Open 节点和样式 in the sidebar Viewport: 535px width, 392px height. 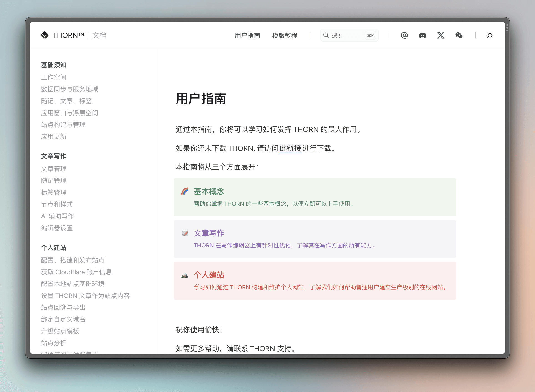(57, 204)
